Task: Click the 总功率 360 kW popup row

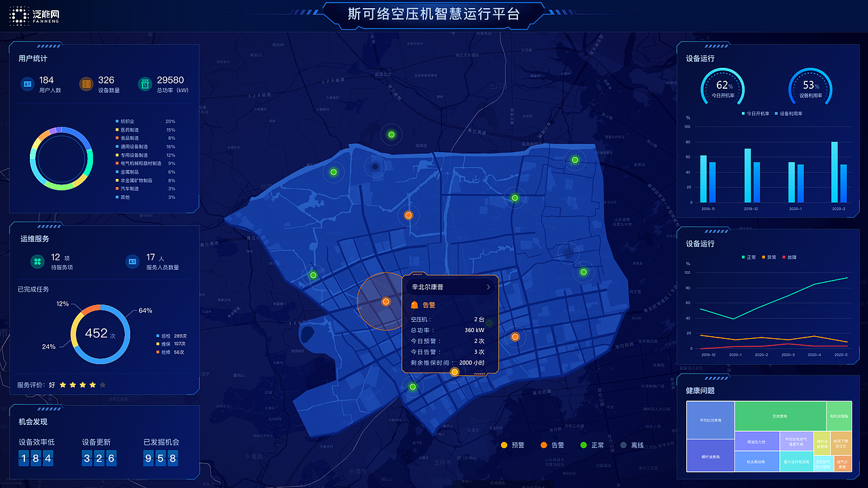Action: tap(448, 330)
